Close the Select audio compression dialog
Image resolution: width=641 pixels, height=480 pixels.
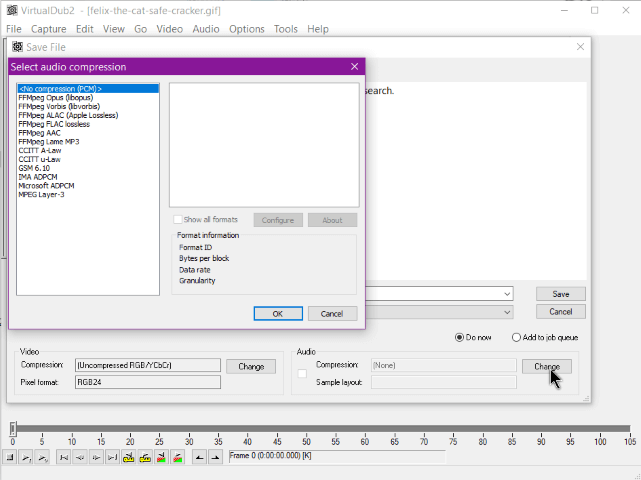(x=354, y=67)
